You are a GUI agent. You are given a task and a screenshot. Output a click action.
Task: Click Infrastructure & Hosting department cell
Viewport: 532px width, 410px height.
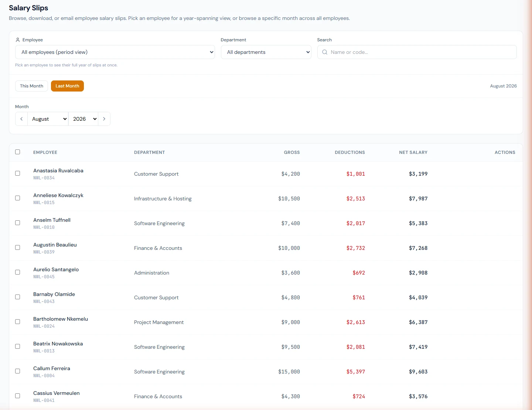[x=163, y=199]
